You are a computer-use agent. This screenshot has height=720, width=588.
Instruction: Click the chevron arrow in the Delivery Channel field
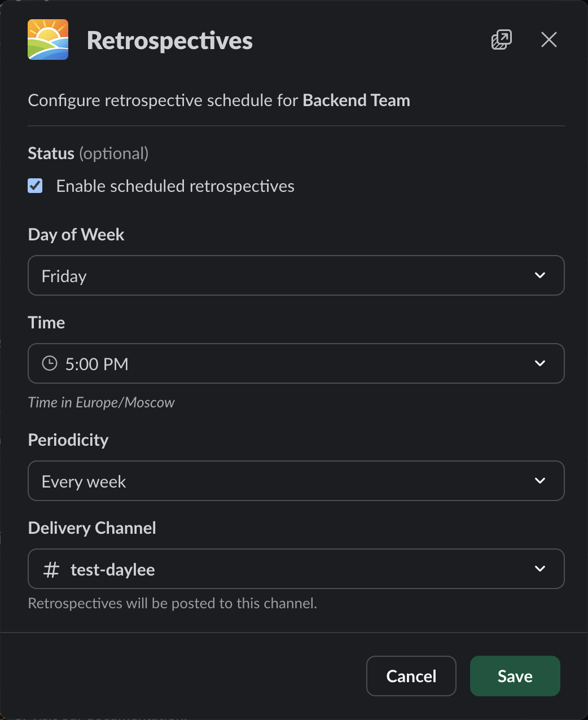tap(540, 569)
